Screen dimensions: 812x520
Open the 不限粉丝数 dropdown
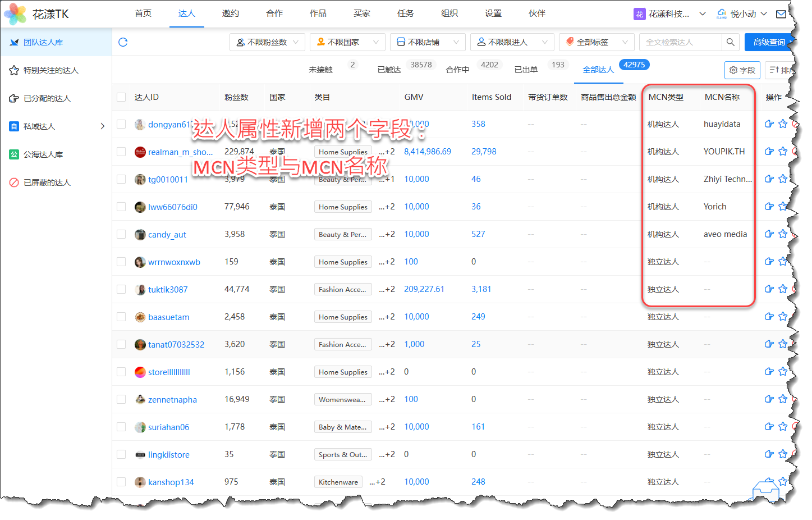tap(267, 42)
